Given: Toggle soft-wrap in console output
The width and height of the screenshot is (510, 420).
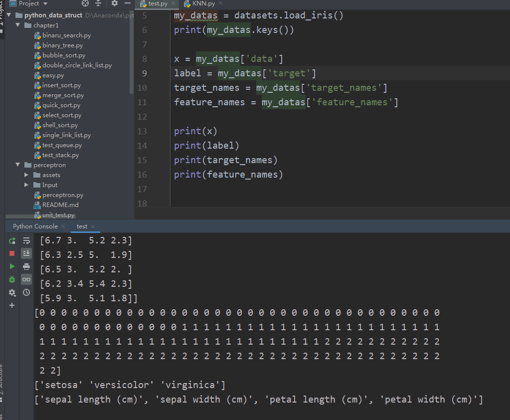Looking at the screenshot, I should (26, 241).
